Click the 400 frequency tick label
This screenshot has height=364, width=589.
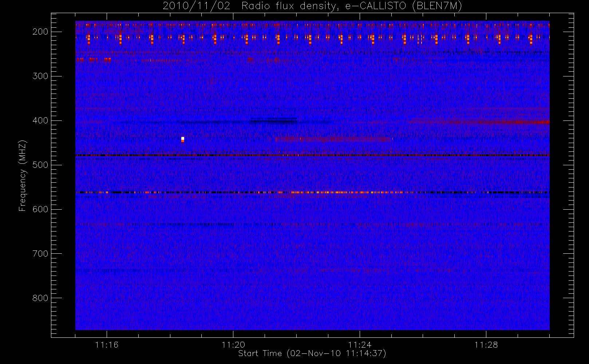click(x=40, y=120)
